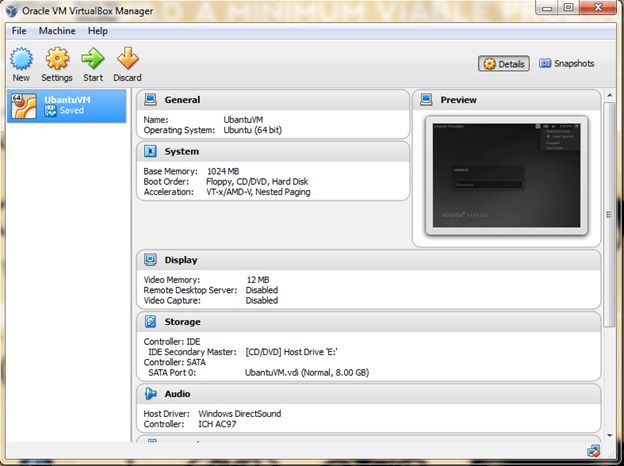Click the Audio section header title
624x466 pixels.
[x=177, y=394]
